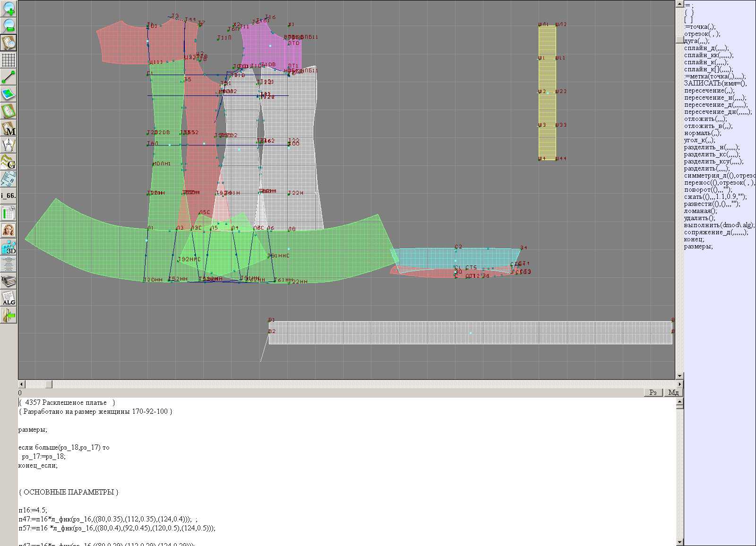Click the green arrow exit icon

(x=9, y=315)
